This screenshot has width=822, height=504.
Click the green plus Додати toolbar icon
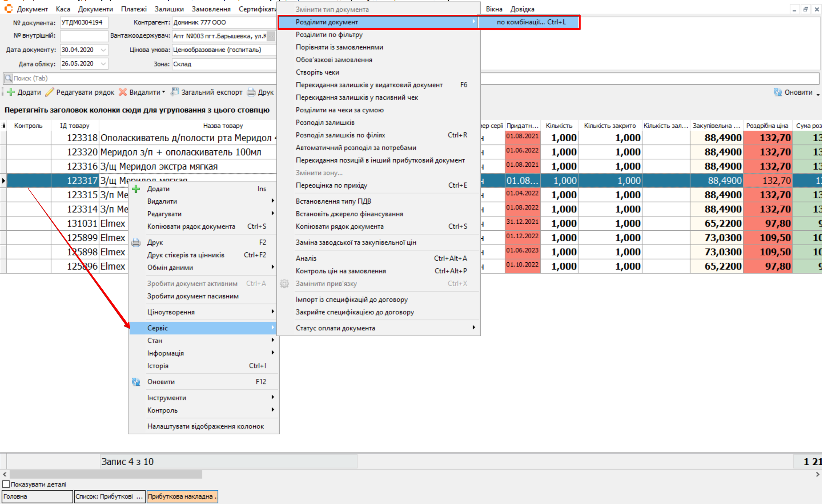click(x=11, y=92)
